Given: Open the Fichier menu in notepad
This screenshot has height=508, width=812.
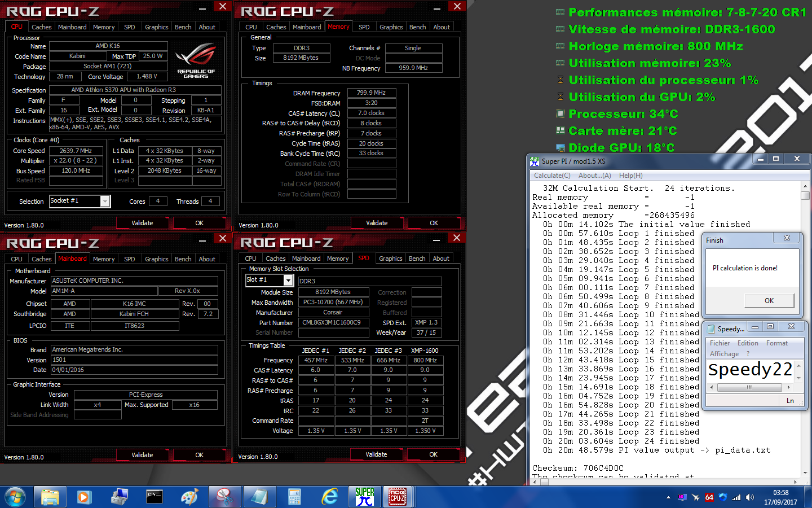Looking at the screenshot, I should (720, 343).
